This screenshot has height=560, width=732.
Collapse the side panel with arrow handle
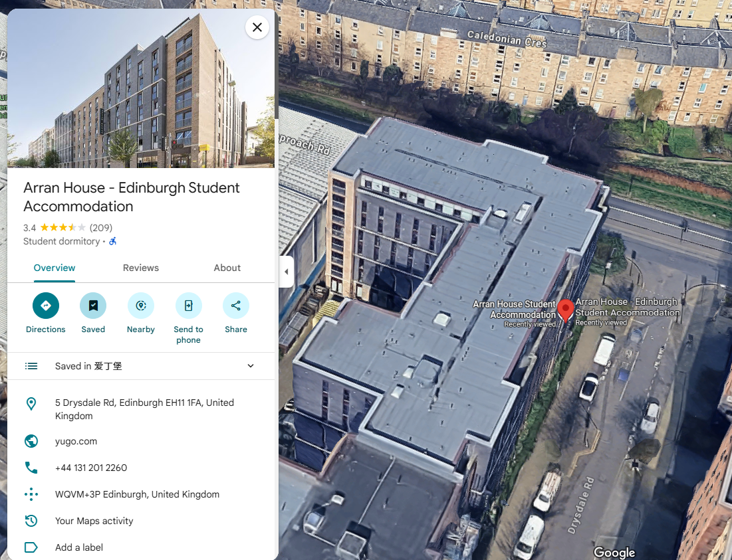pos(286,272)
